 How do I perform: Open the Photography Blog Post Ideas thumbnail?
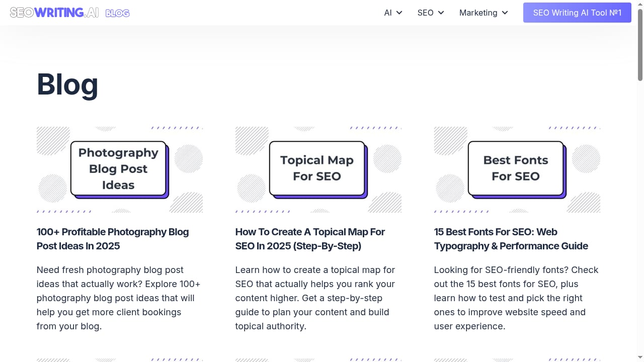[120, 169]
